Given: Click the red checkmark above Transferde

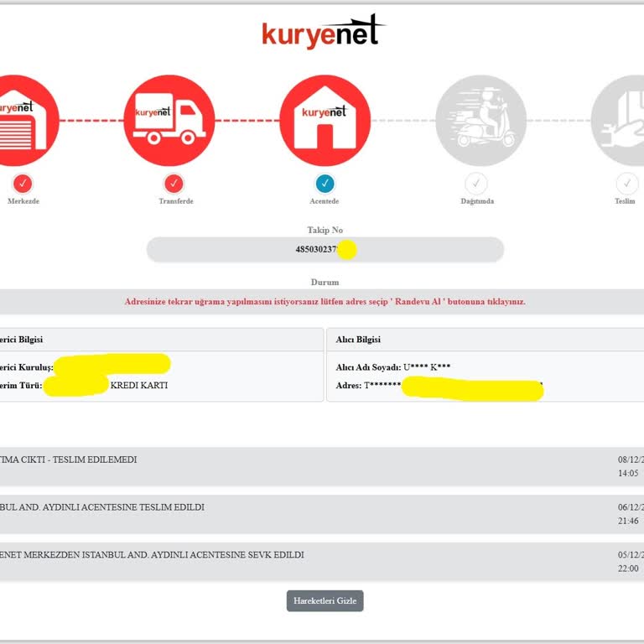Looking at the screenshot, I should 174,184.
